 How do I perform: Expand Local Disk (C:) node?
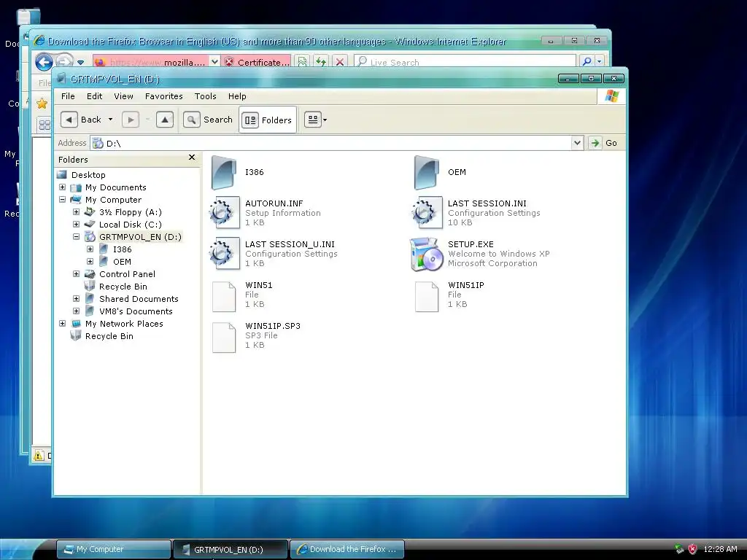(x=76, y=225)
